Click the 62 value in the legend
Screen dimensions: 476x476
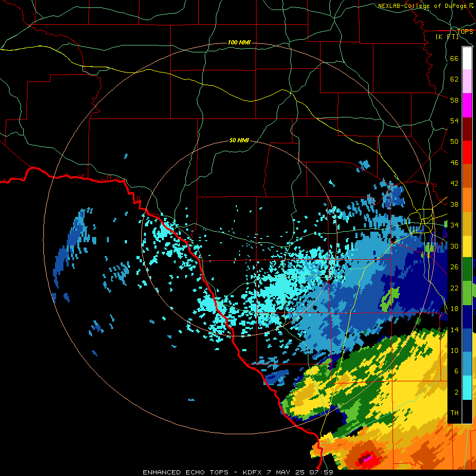454,79
